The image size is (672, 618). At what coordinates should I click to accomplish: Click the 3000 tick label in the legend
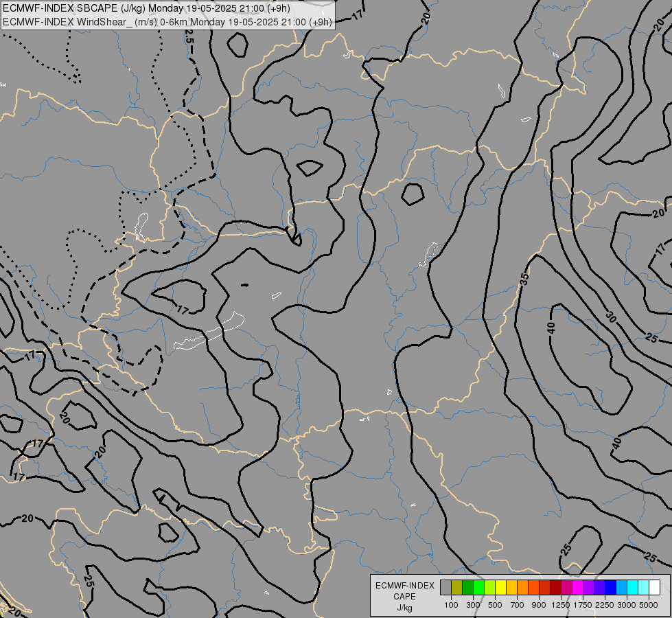coord(627,605)
